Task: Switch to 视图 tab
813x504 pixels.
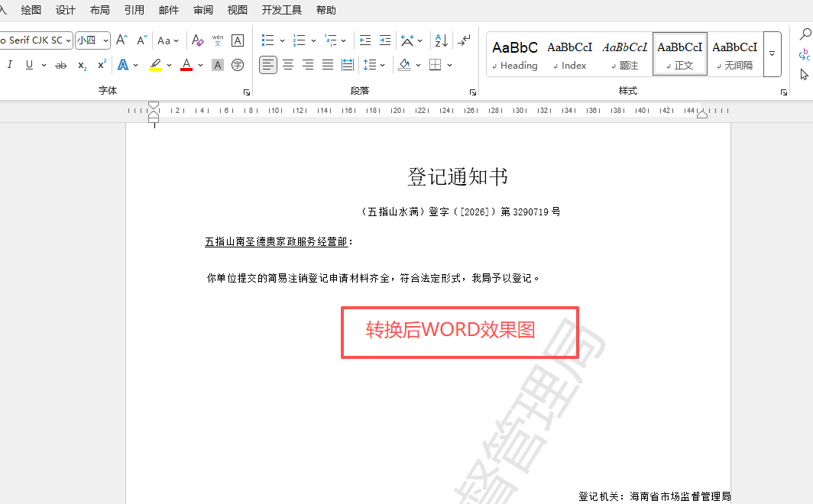Action: pos(238,10)
